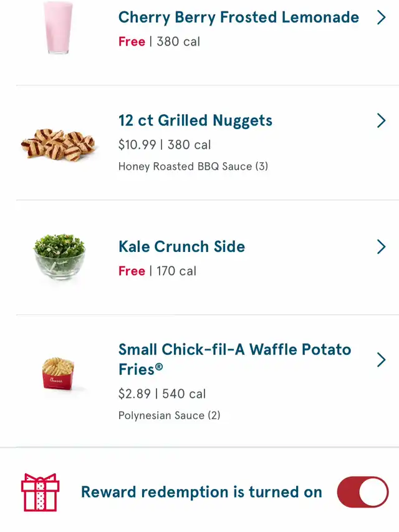Tap the red waffle fries box image
The width and height of the screenshot is (399, 532).
pyautogui.click(x=59, y=373)
